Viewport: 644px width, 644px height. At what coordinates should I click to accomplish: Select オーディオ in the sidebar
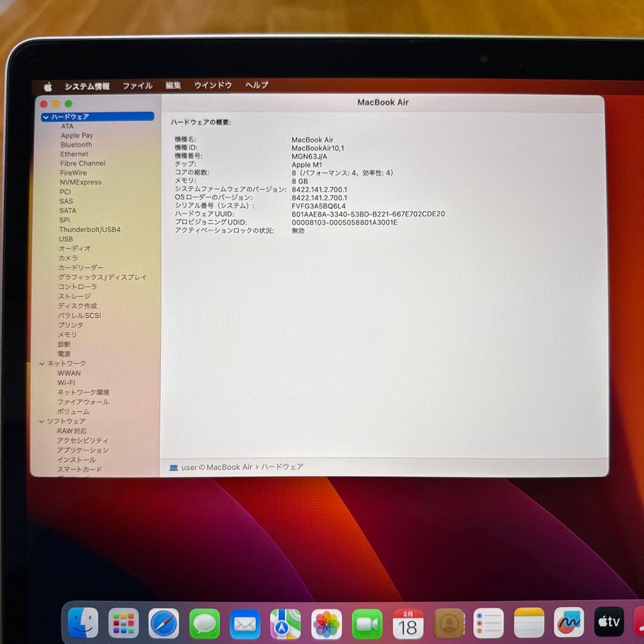[75, 249]
